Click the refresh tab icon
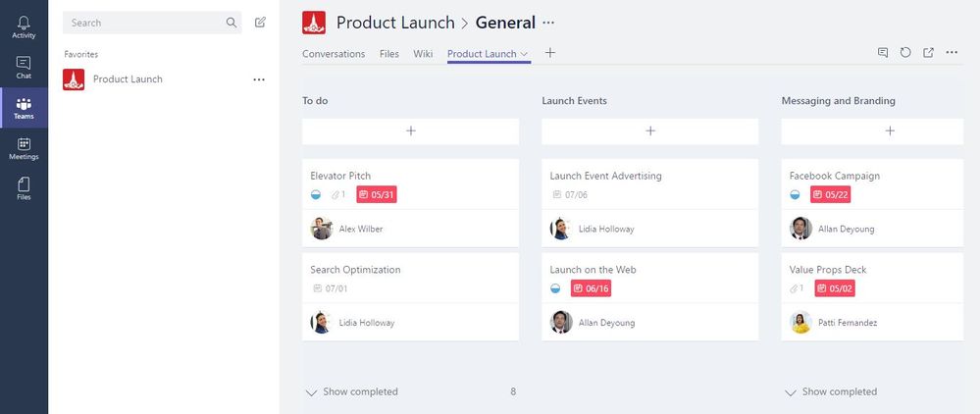This screenshot has height=414, width=980. pyautogui.click(x=905, y=53)
